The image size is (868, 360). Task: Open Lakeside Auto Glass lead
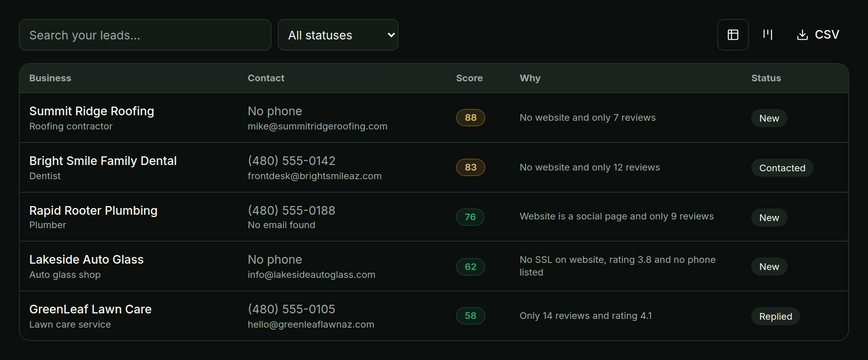(86, 260)
